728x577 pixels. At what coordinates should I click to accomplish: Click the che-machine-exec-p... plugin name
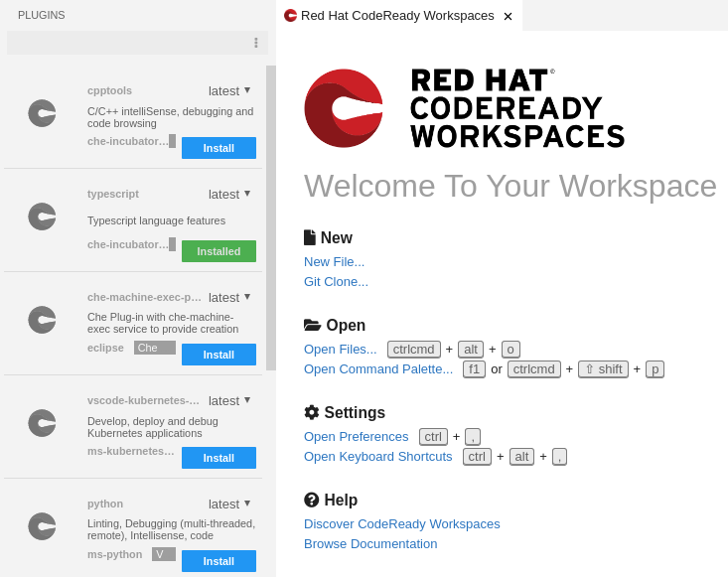[144, 297]
